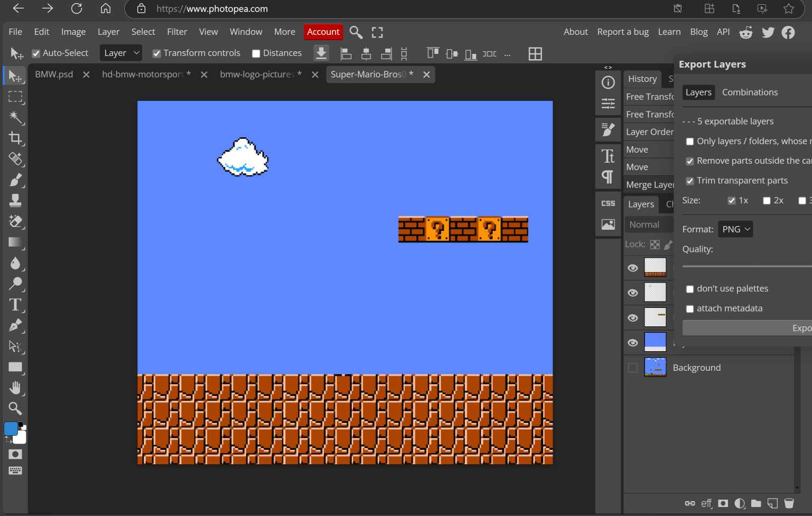
Task: Adjust the Quality slider
Action: tap(747, 267)
